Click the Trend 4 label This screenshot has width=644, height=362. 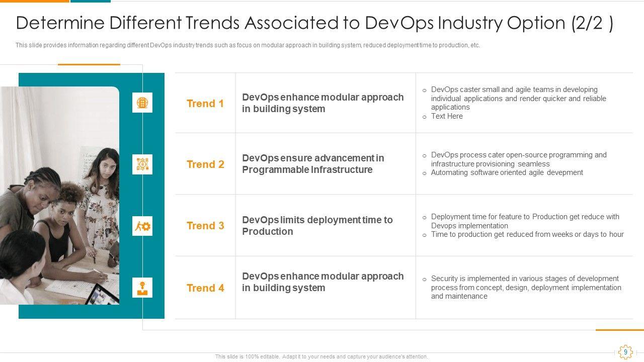pyautogui.click(x=205, y=288)
